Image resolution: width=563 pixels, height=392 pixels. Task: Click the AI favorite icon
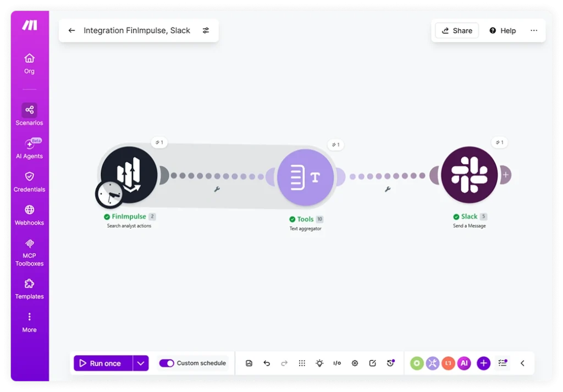pyautogui.click(x=464, y=363)
